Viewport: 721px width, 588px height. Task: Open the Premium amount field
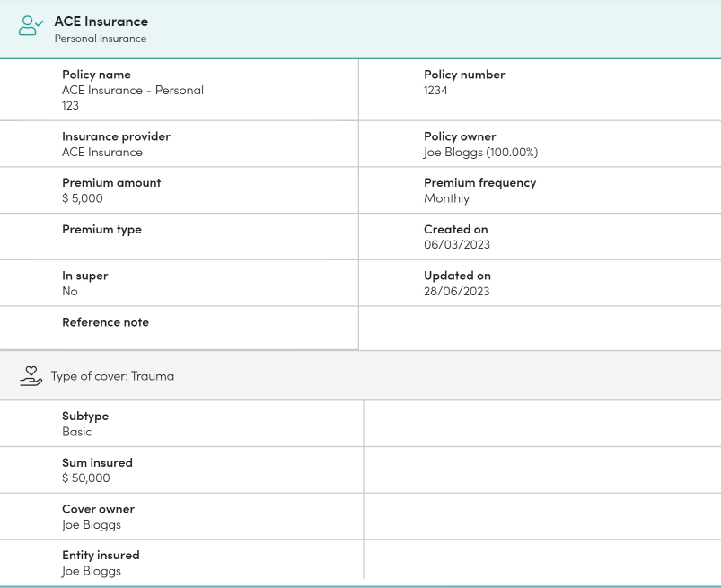coord(84,197)
